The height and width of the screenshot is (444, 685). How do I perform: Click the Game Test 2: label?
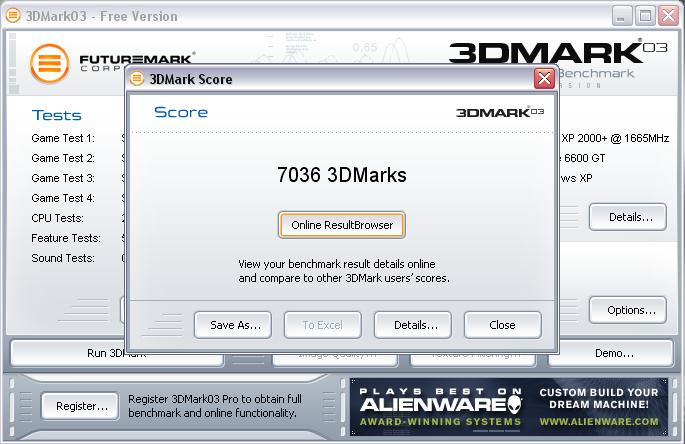click(x=63, y=158)
